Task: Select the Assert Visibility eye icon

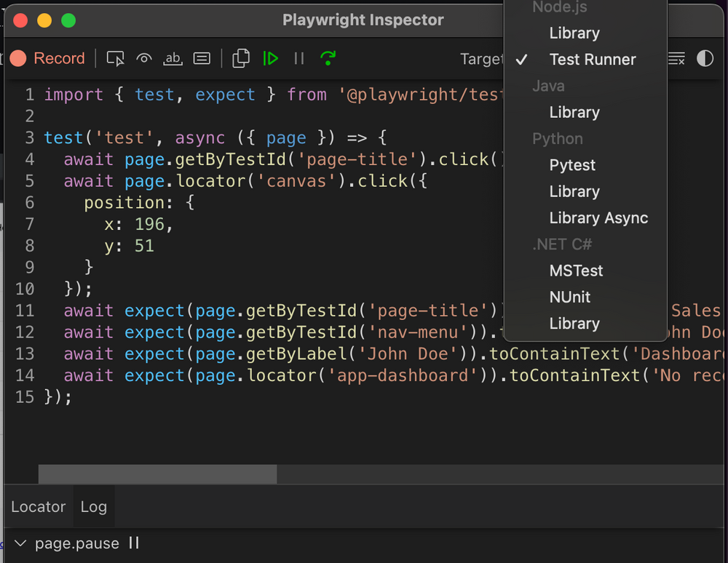Action: pos(143,58)
